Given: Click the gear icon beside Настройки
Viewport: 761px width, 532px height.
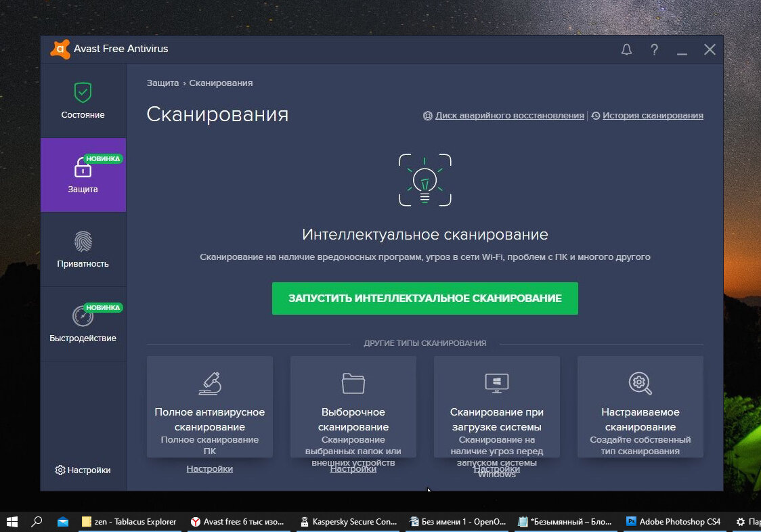Looking at the screenshot, I should pos(60,470).
